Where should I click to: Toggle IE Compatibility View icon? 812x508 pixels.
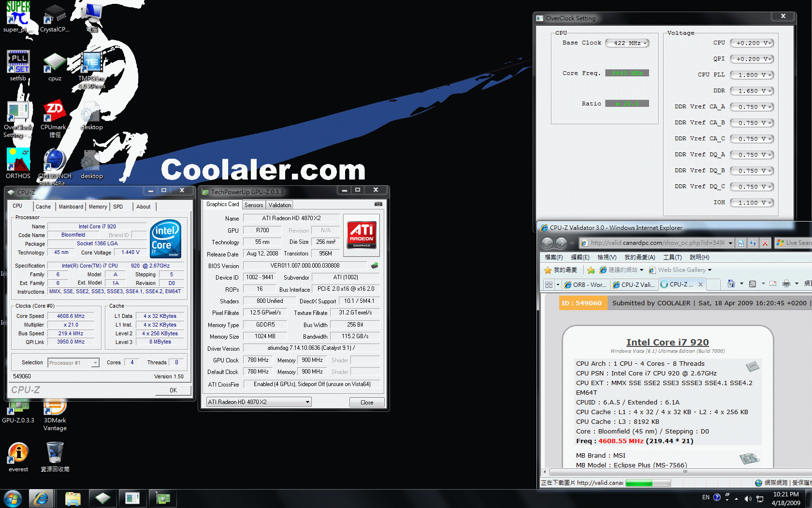(x=741, y=243)
